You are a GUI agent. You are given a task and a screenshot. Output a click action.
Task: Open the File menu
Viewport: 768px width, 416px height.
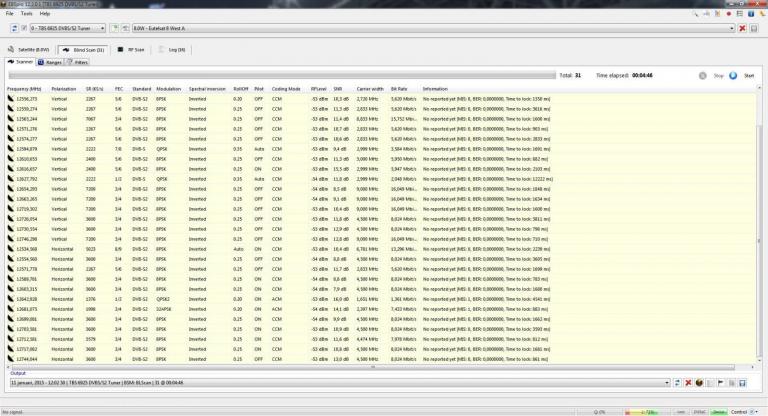coord(9,13)
